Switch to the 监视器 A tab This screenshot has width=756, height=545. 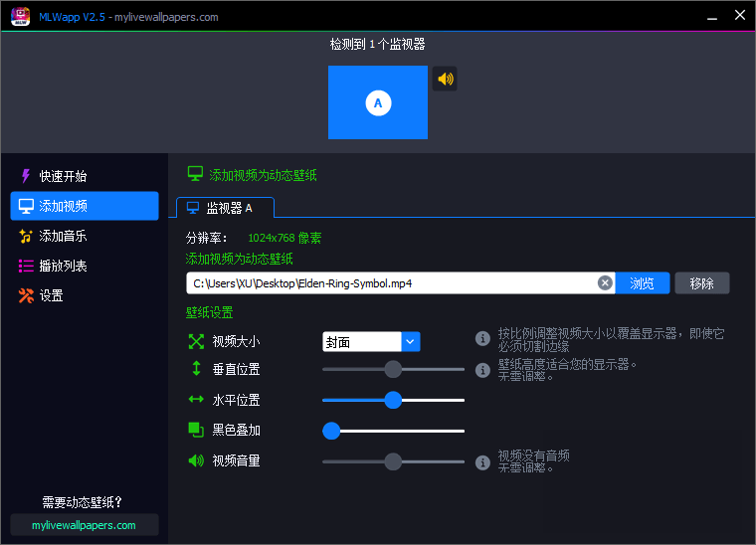[x=225, y=208]
